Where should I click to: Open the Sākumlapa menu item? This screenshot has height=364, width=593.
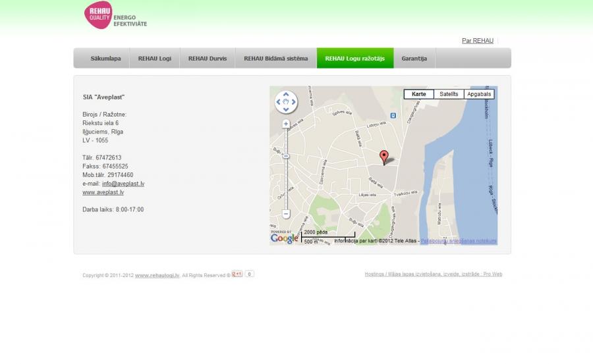(105, 58)
